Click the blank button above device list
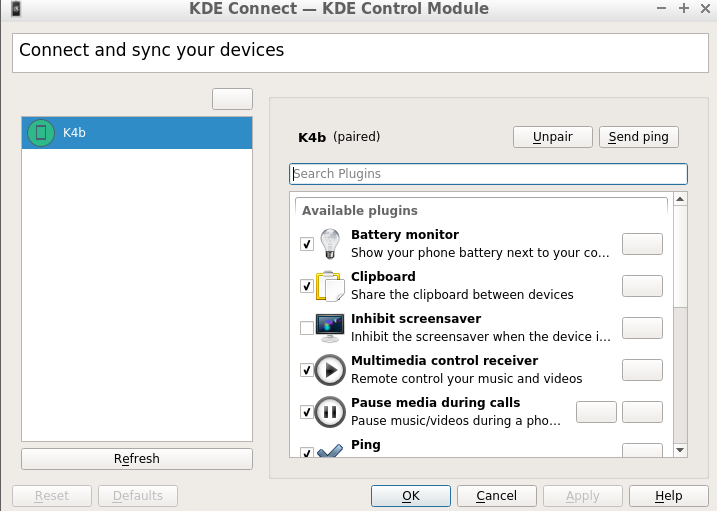Viewport: 717px width, 511px height. pyautogui.click(x=232, y=99)
